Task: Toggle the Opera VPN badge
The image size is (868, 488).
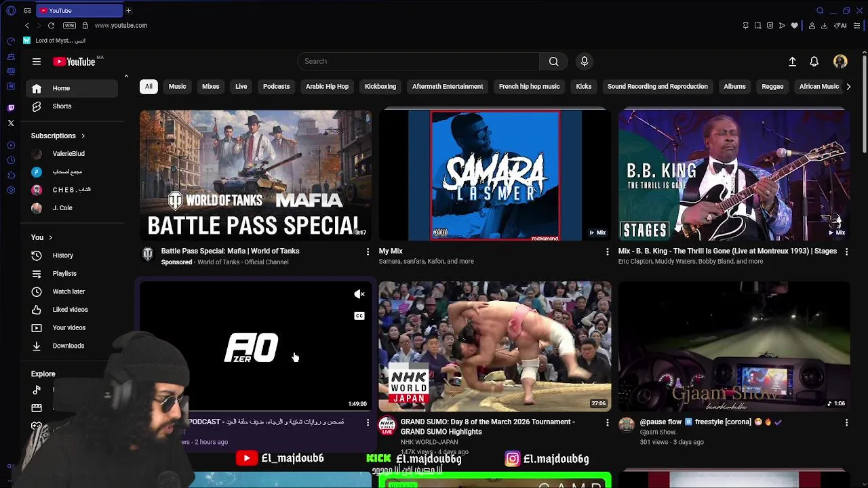Action: (x=69, y=25)
